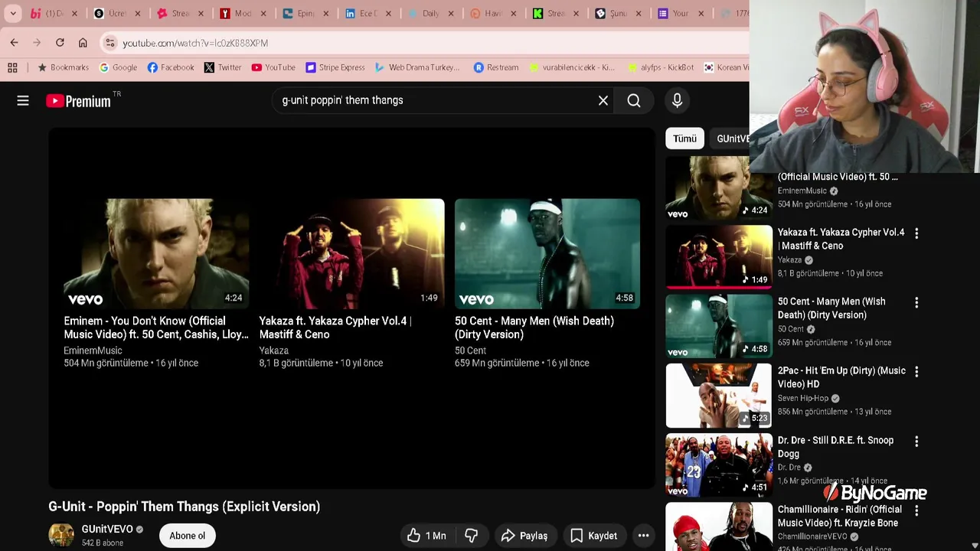Dislike the video with thumbs down
The width and height of the screenshot is (980, 551).
point(472,536)
